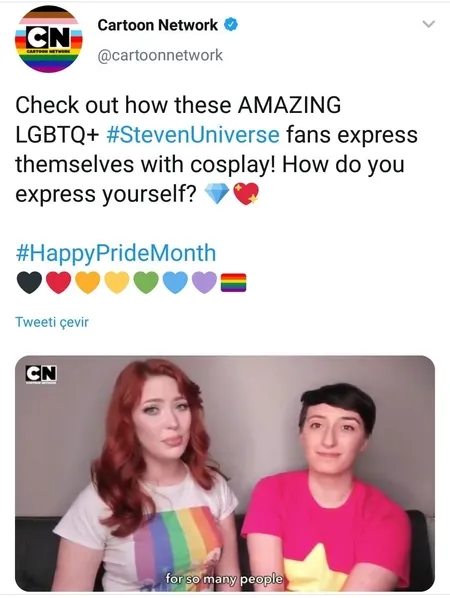Click the black heart emoji

[x=29, y=283]
